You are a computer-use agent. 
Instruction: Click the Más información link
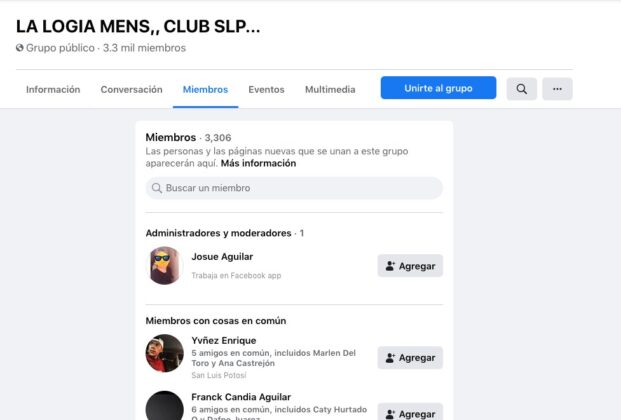[x=258, y=163]
